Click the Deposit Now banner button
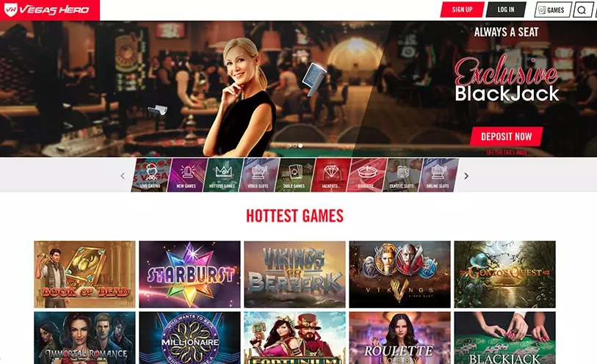The image size is (597, 364). pos(507,136)
